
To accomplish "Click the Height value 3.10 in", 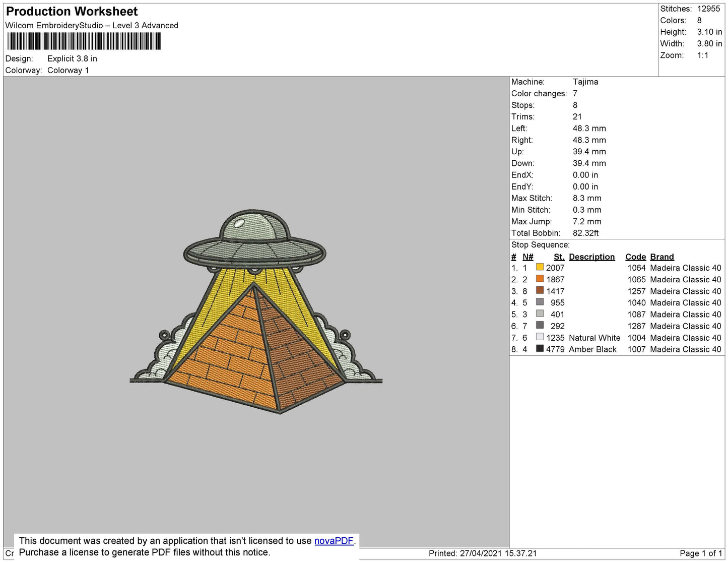I will 709,32.
